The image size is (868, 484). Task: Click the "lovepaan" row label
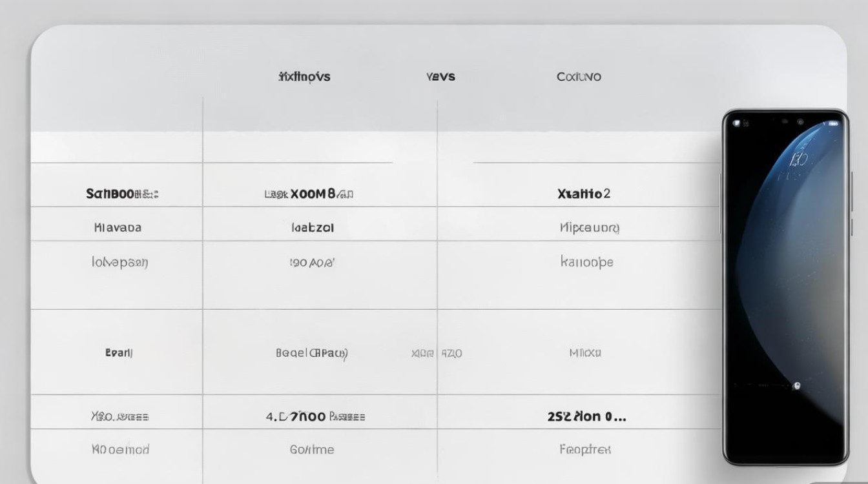coord(119,262)
